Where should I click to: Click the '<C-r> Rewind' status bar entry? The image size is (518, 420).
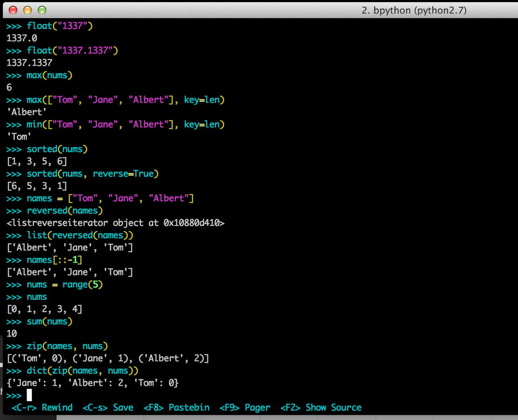(x=42, y=407)
